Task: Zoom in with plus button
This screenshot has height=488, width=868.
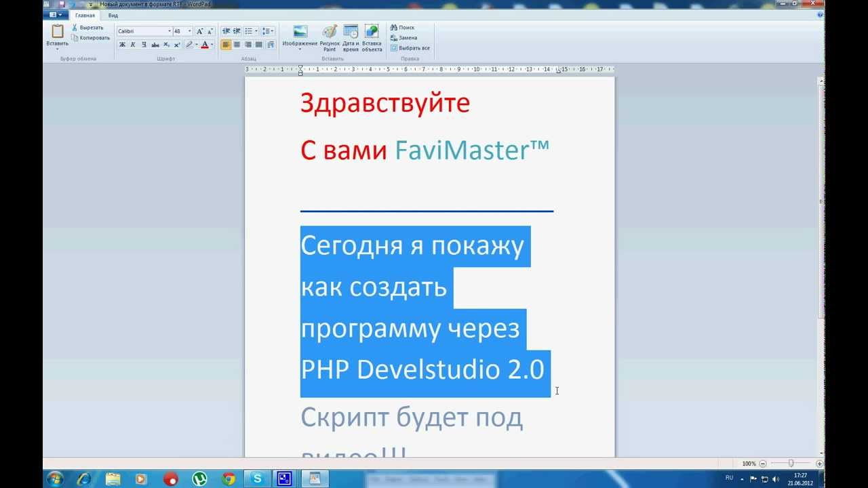Action: coord(819,464)
